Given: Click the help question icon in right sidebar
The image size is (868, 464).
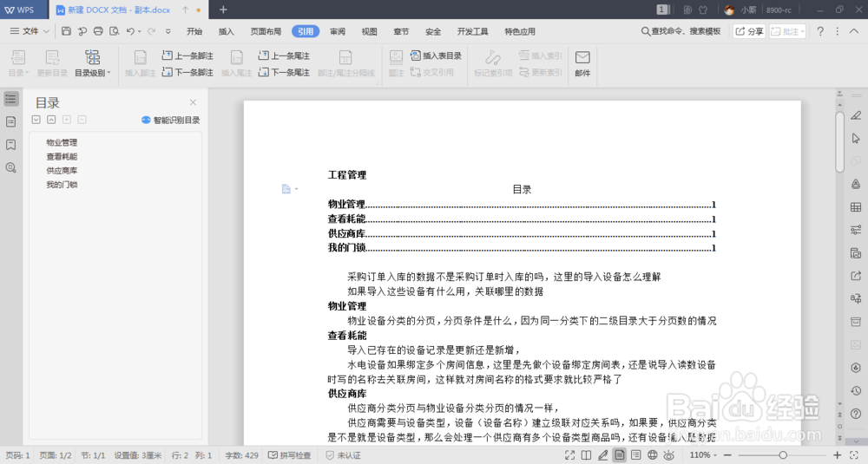Looking at the screenshot, I should coord(856,414).
